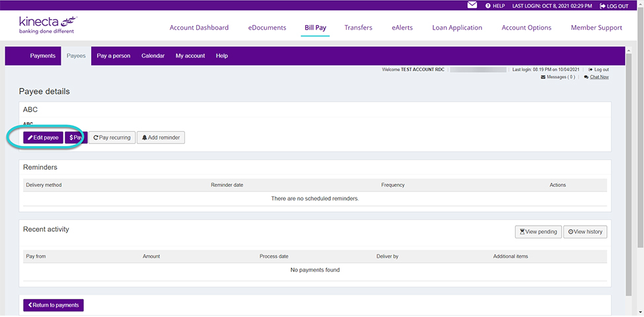The image size is (644, 317).
Task: Open eAlerts menu
Action: tap(402, 28)
